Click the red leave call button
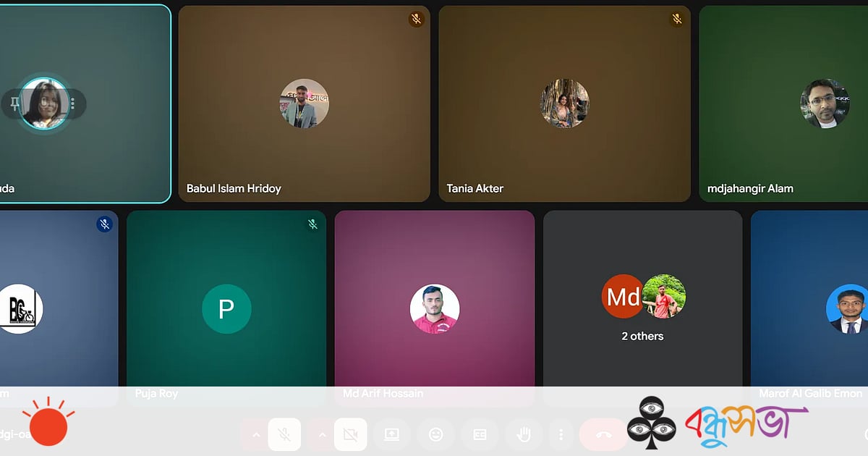 point(603,434)
